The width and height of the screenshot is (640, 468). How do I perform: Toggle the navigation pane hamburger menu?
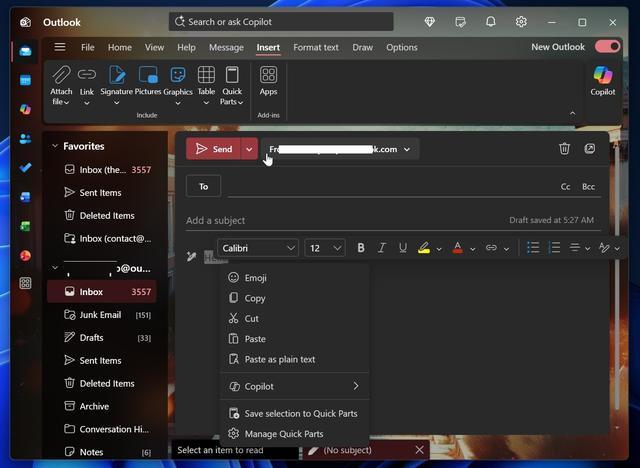(x=60, y=47)
